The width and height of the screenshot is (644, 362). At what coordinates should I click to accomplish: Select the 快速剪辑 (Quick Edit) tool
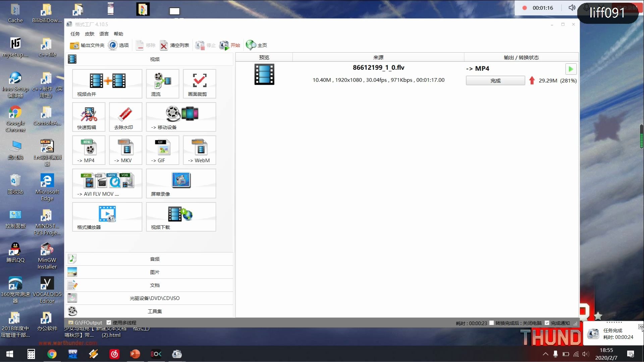(88, 117)
